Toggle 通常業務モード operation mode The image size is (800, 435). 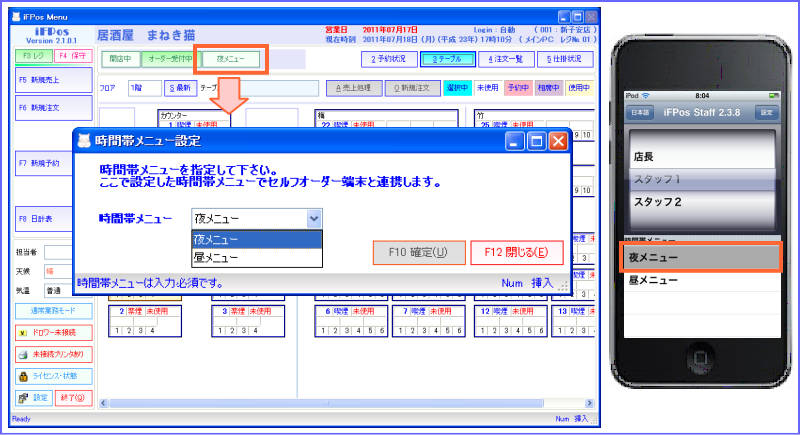pos(53,311)
